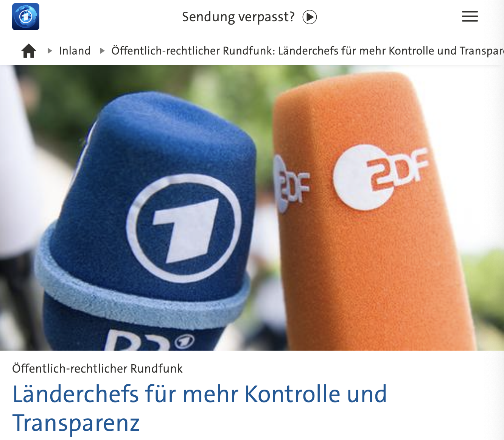This screenshot has height=440, width=504.
Task: Click the breadcrumb arrow before Inland
Action: (x=50, y=51)
